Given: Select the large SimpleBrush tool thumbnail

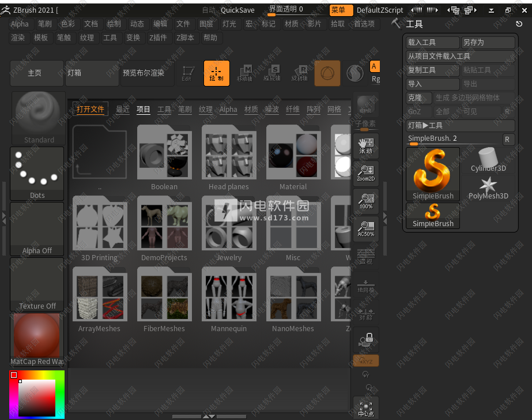Looking at the screenshot, I should pyautogui.click(x=433, y=174).
